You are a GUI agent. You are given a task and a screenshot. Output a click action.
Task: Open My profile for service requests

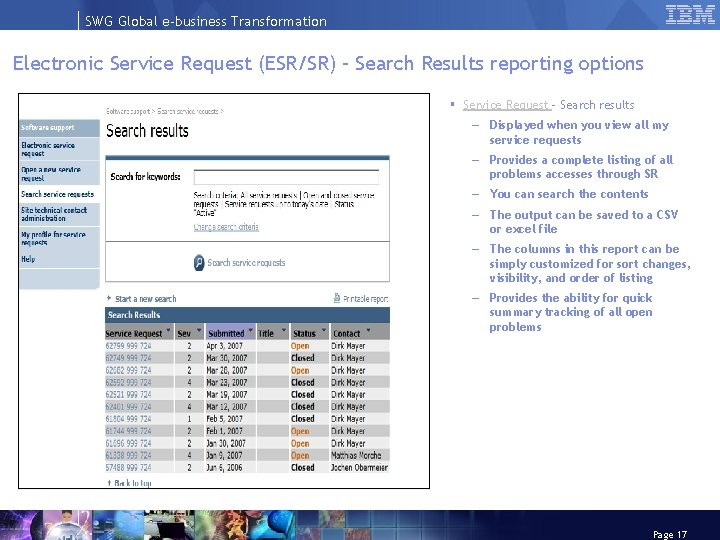60,238
